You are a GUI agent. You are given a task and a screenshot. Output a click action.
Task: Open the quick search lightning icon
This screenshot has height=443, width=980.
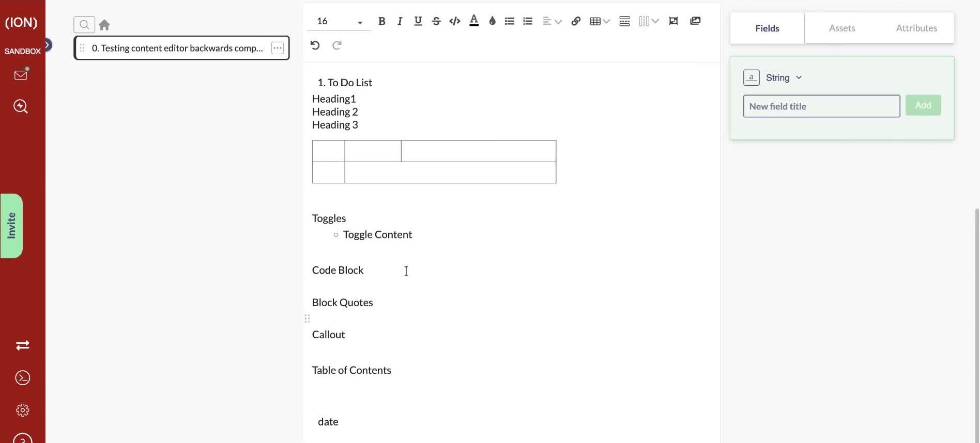click(21, 106)
